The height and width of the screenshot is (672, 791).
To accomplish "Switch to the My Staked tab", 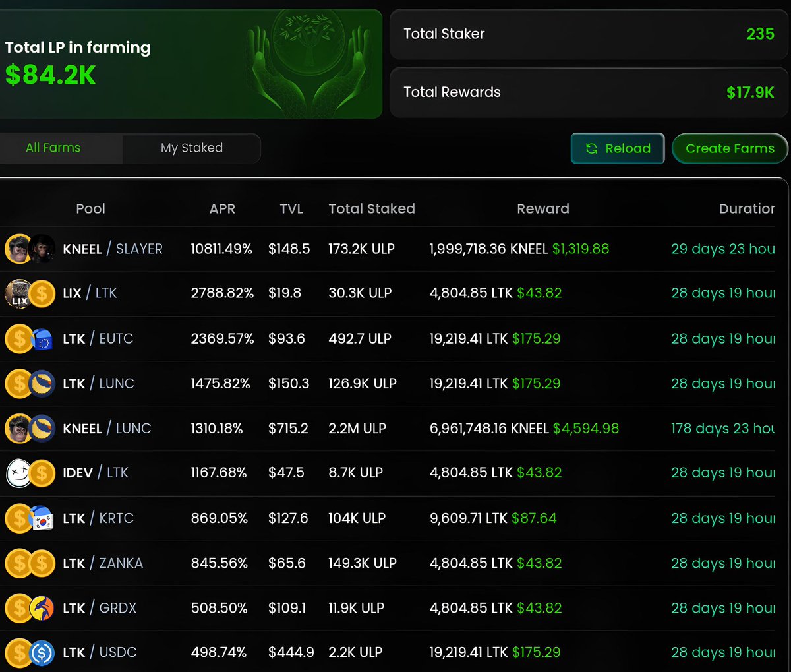I will click(192, 148).
